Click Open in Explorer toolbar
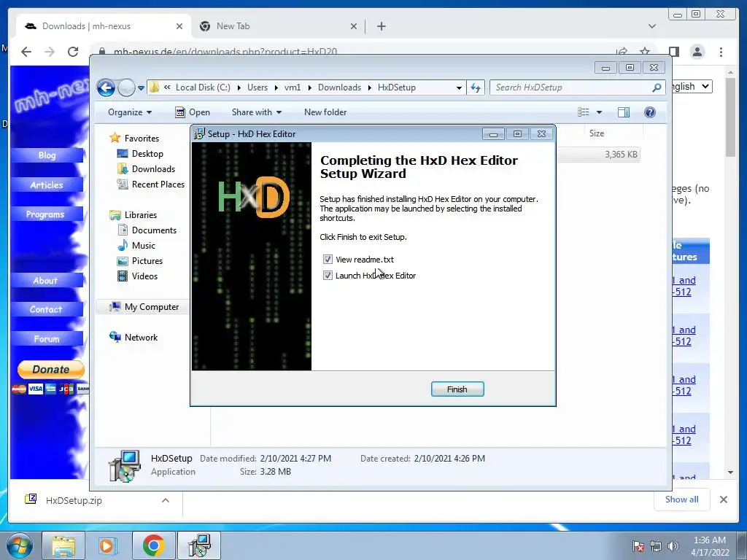The height and width of the screenshot is (560, 747). (x=193, y=112)
